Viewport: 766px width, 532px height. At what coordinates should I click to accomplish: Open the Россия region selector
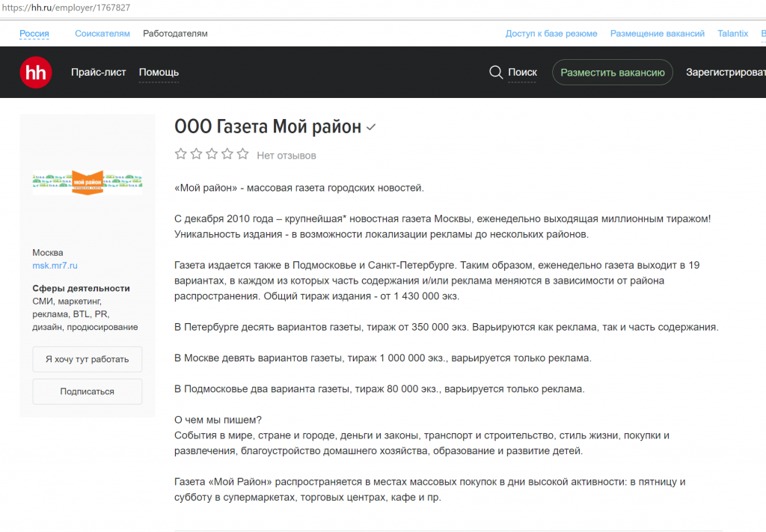click(x=34, y=34)
